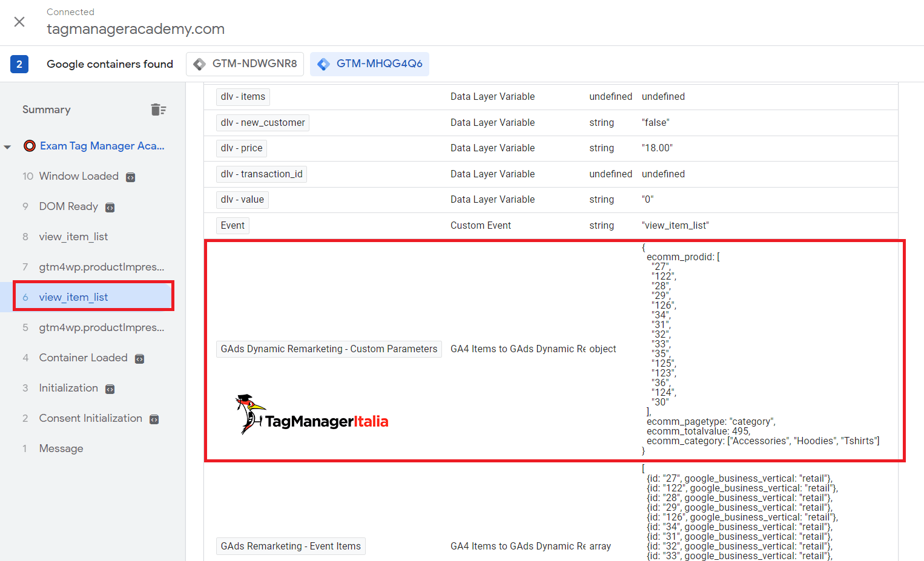
Task: Collapse the Exam Tag Manager Academy event group
Action: 8,146
